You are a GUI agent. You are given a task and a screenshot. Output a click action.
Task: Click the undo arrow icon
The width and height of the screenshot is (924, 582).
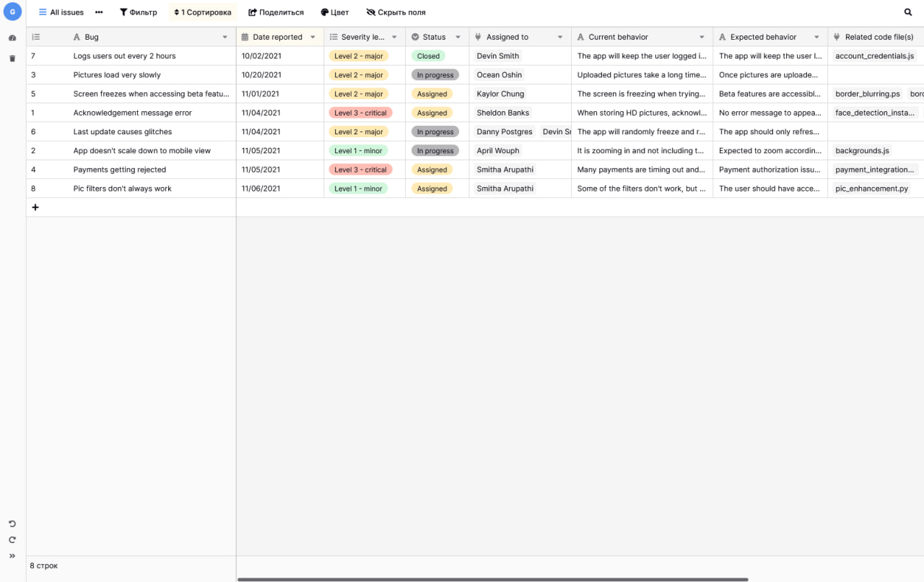(x=12, y=524)
